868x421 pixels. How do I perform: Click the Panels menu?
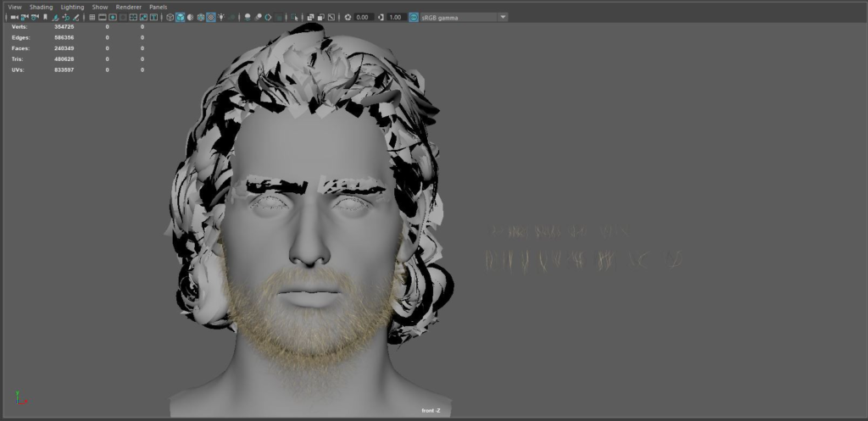(158, 7)
